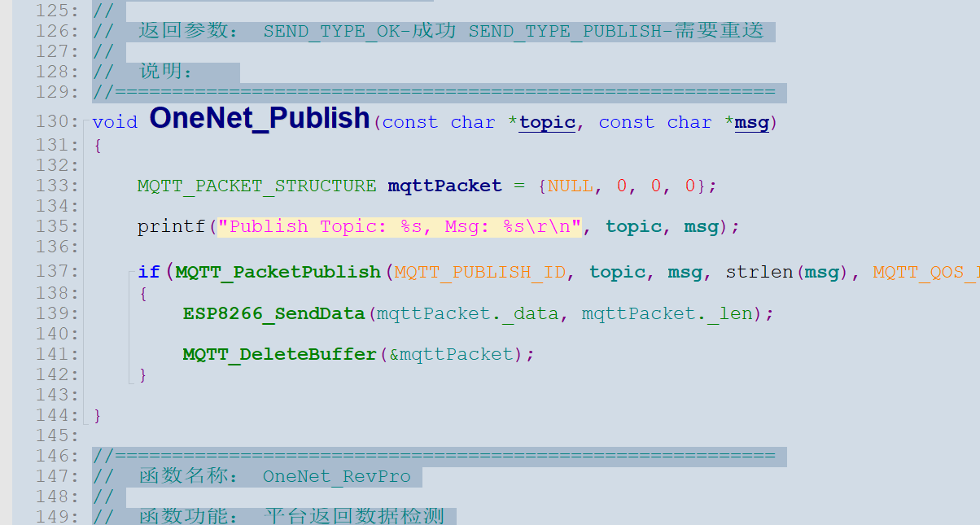Click the if keyword on line 137

pyautogui.click(x=149, y=271)
